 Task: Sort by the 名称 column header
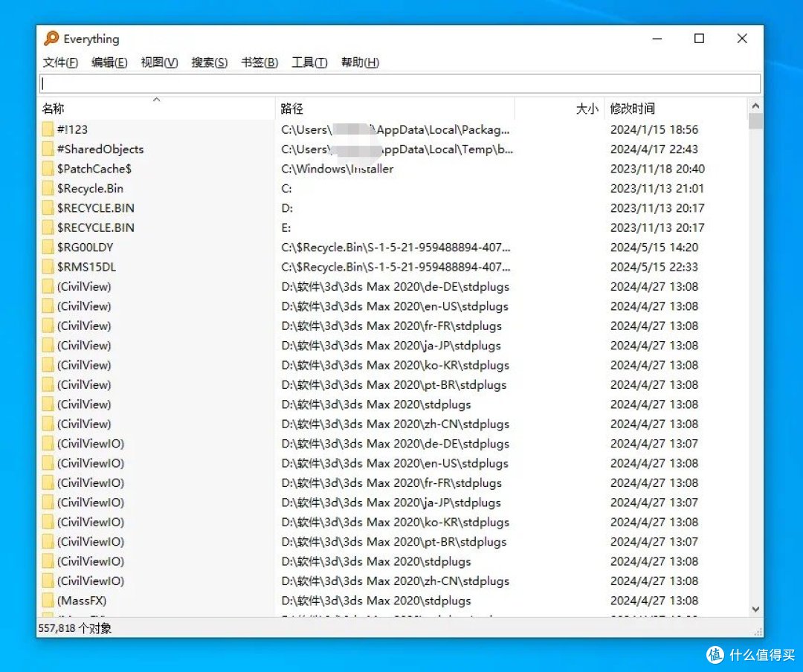pyautogui.click(x=157, y=109)
